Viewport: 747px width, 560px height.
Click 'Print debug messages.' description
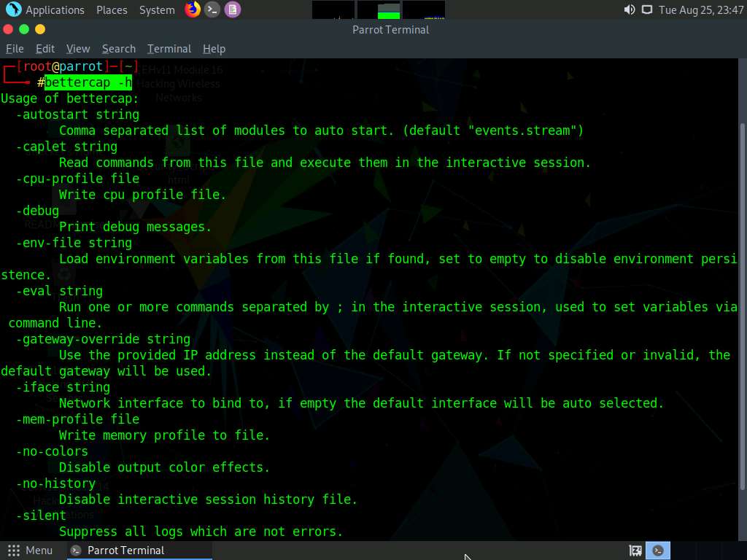click(x=135, y=227)
